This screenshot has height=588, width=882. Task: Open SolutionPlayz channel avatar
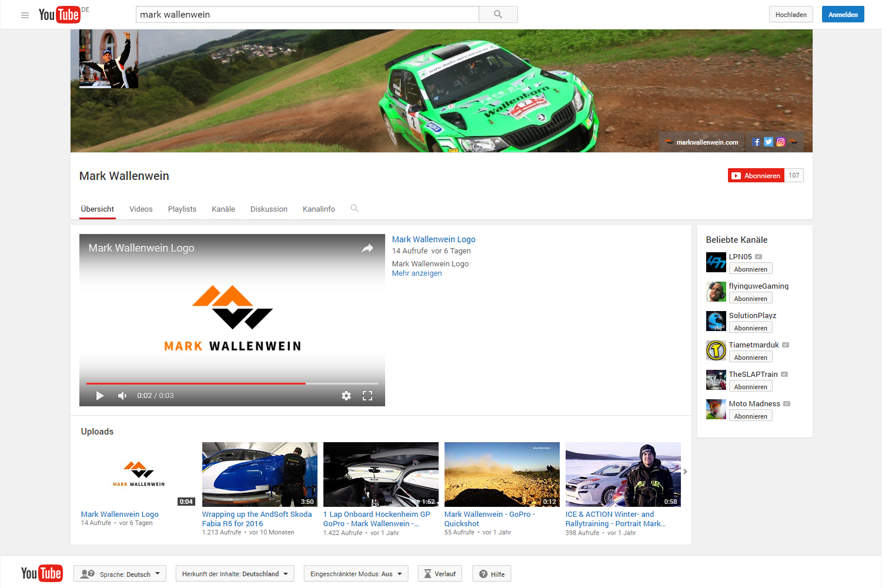716,321
